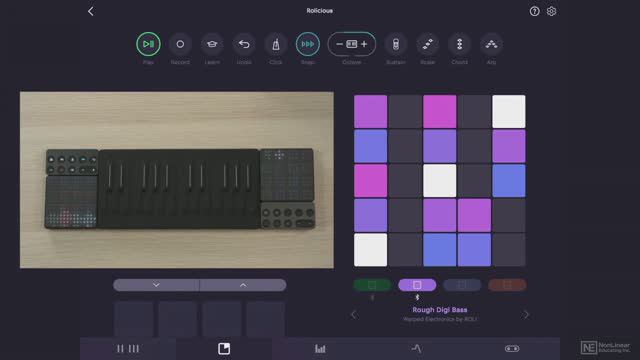
Task: Toggle the metronome Click icon
Action: pyautogui.click(x=276, y=44)
